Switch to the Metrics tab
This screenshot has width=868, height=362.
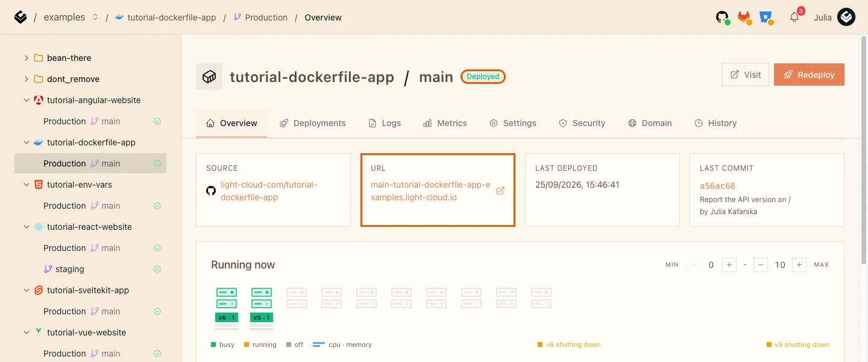click(x=445, y=123)
